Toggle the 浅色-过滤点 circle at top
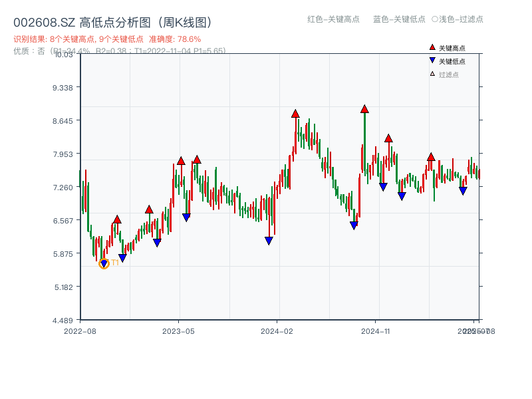Screen dimensions: 532x399 (435, 19)
